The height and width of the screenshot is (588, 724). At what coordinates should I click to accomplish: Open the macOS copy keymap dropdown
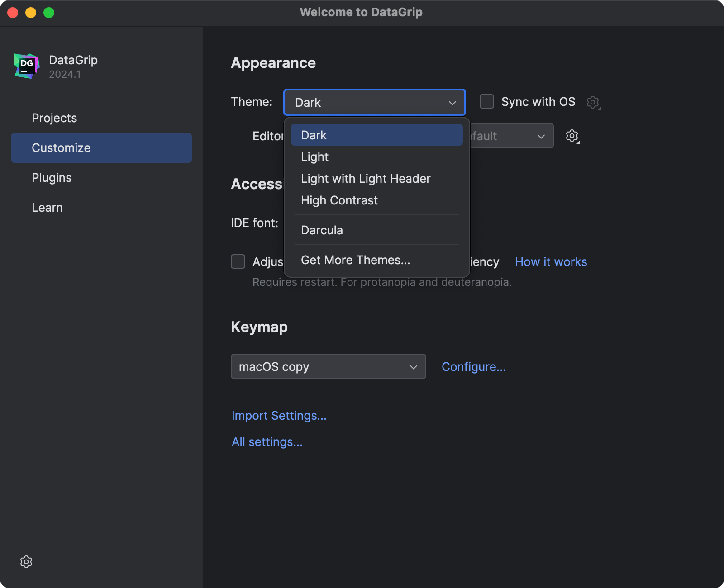(328, 366)
